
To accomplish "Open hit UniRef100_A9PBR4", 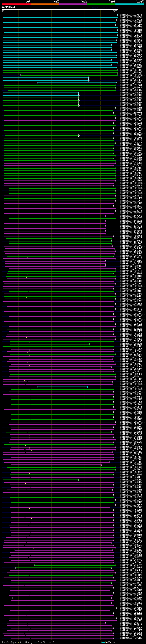I will (131, 30).
